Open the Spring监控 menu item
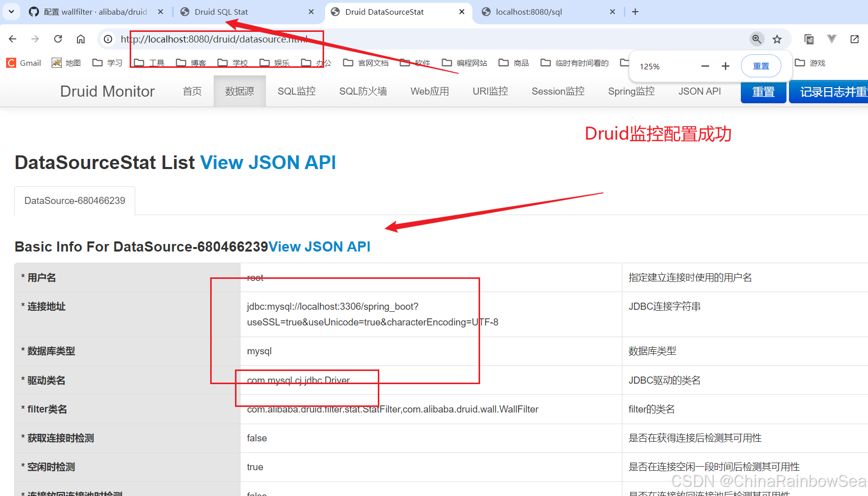 [x=632, y=91]
